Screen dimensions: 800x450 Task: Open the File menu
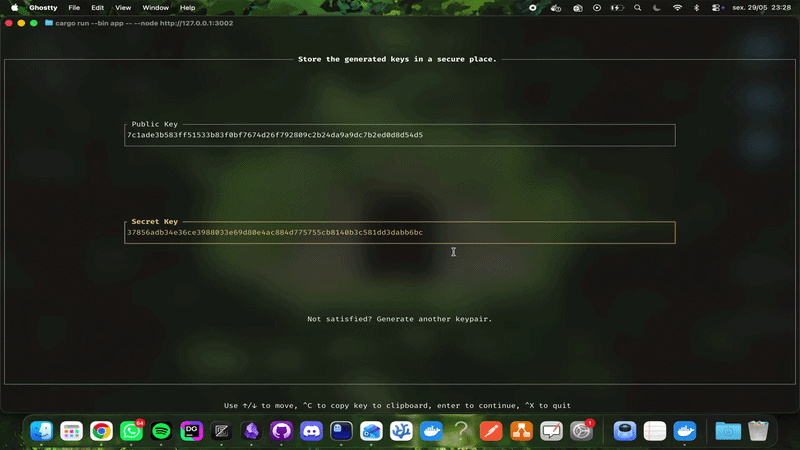[x=74, y=8]
